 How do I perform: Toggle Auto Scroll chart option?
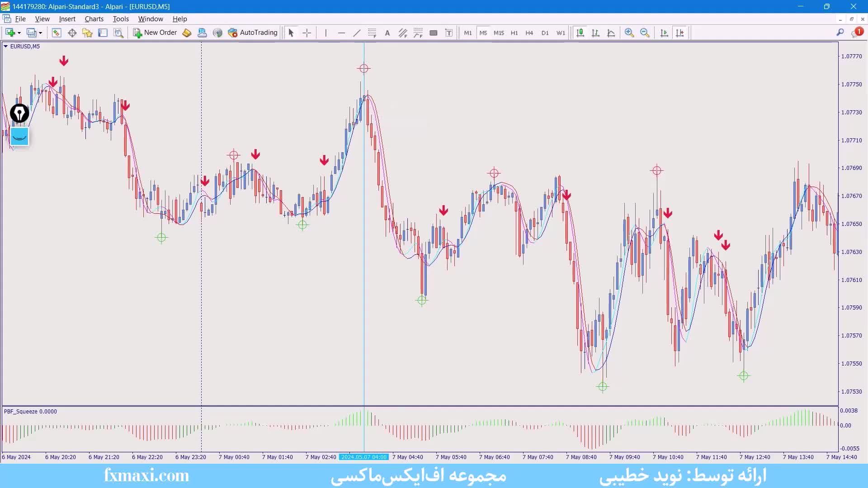[664, 33]
